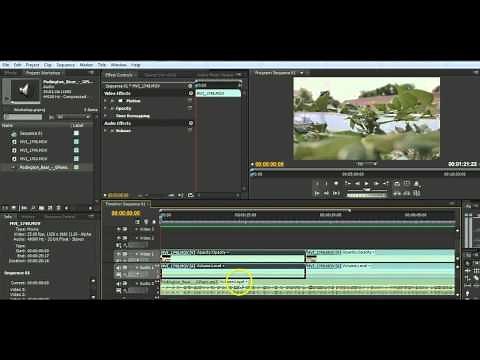Play the Project panel thumbnail preview
The height and width of the screenshot is (360, 480).
(6, 99)
